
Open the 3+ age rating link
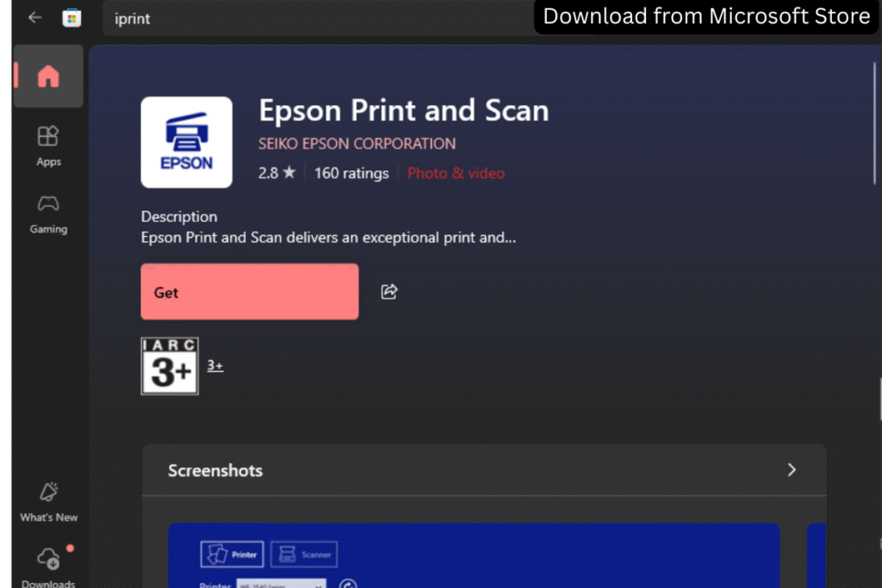pyautogui.click(x=214, y=366)
